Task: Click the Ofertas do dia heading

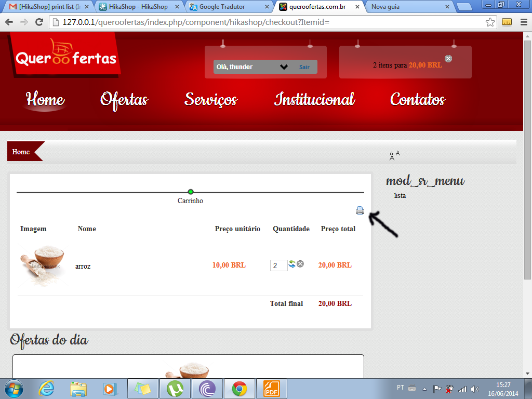Action: 49,340
